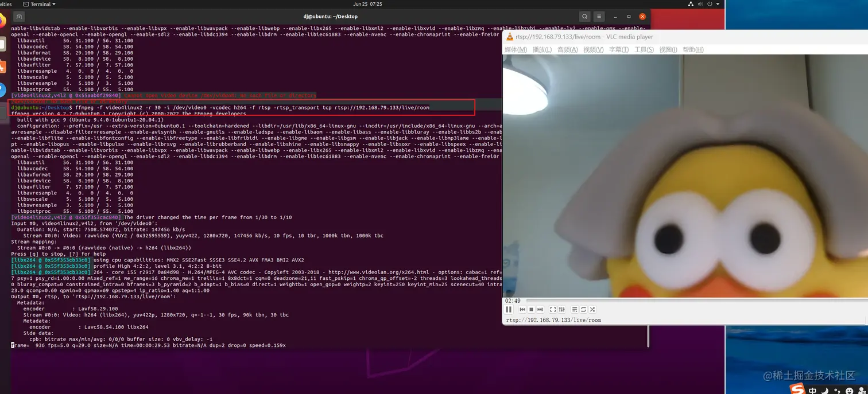Click the volume icon in system tray

click(702, 4)
